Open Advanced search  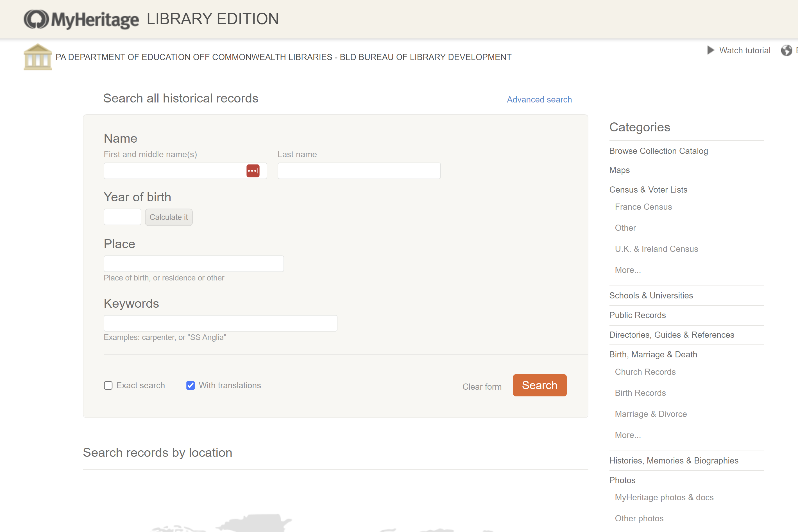pyautogui.click(x=539, y=99)
